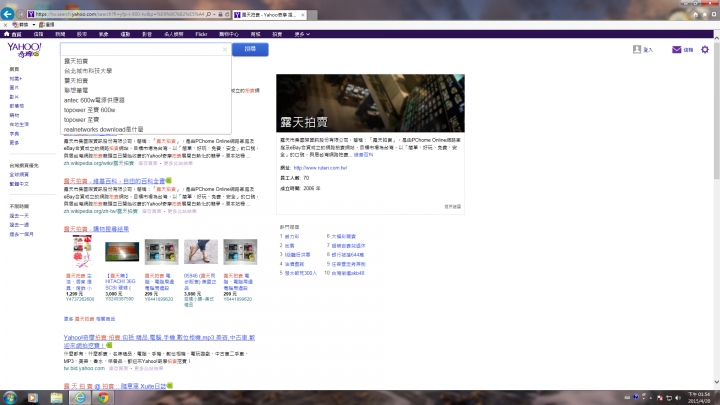The width and height of the screenshot is (720, 405).
Task: Click the volume speaker tray icon
Action: (x=678, y=398)
